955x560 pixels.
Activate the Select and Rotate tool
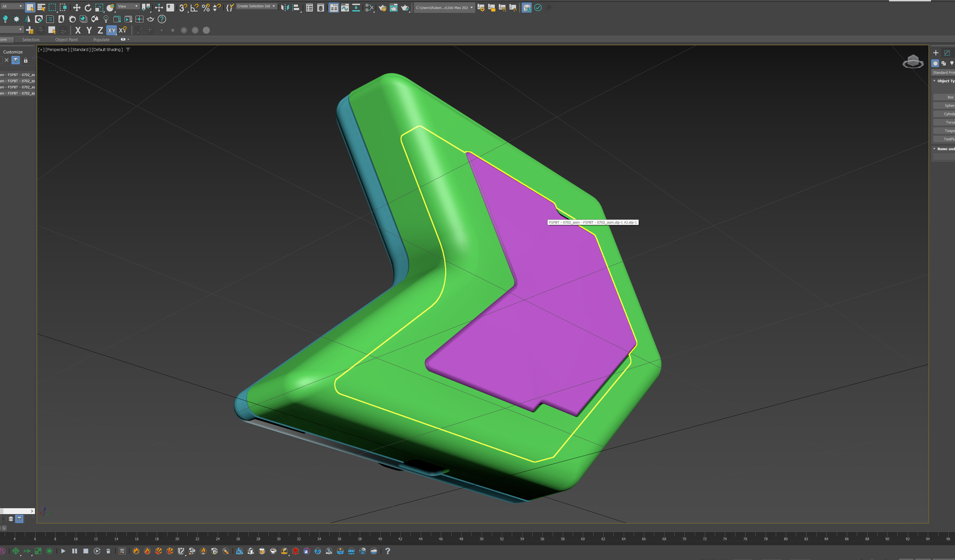tap(88, 7)
